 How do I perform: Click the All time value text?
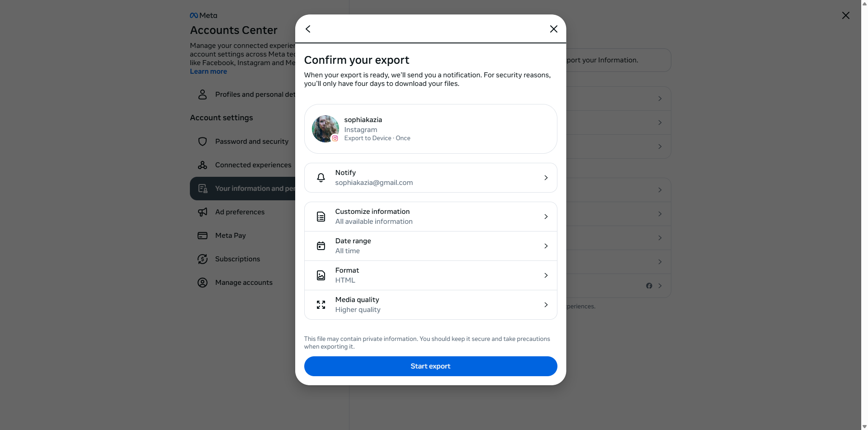coord(347,251)
